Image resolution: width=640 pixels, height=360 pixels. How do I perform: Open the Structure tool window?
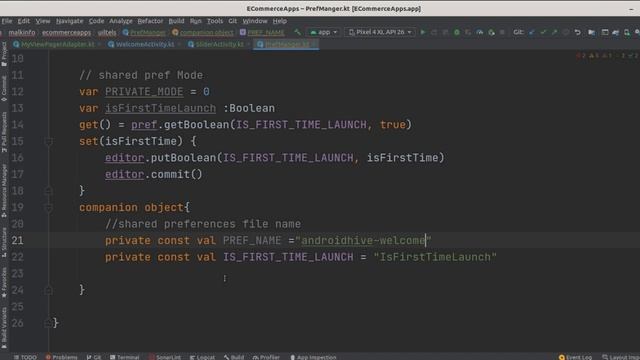click(x=4, y=242)
